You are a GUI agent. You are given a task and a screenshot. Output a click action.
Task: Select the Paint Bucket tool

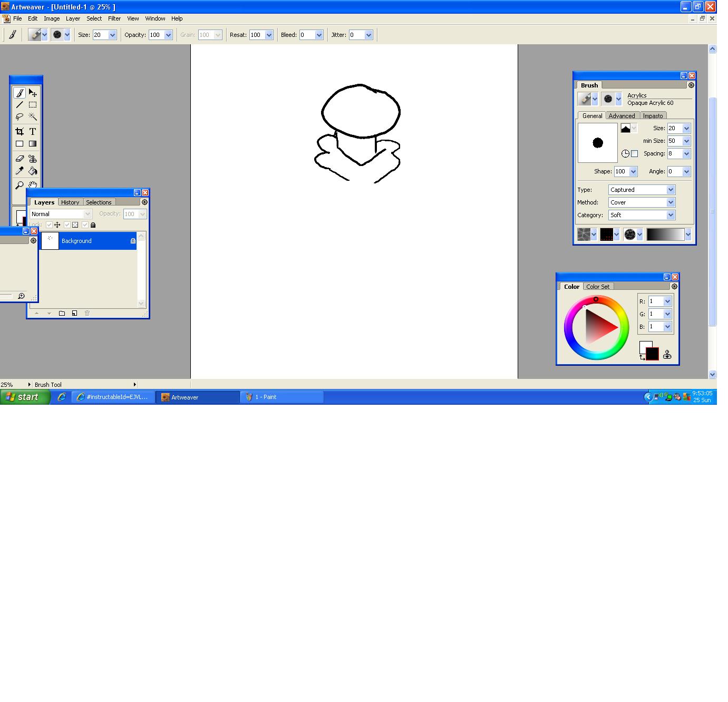tap(33, 170)
